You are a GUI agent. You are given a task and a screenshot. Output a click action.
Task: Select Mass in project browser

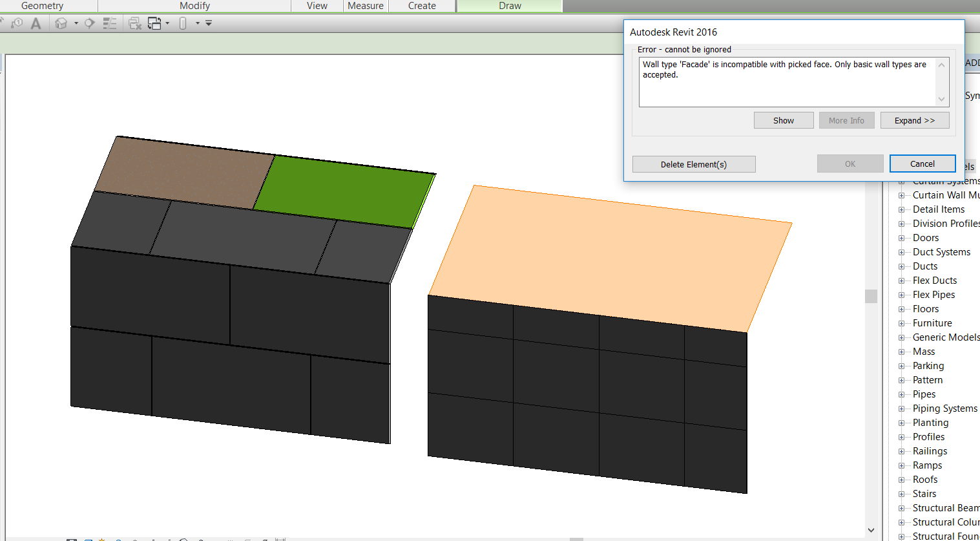point(924,352)
